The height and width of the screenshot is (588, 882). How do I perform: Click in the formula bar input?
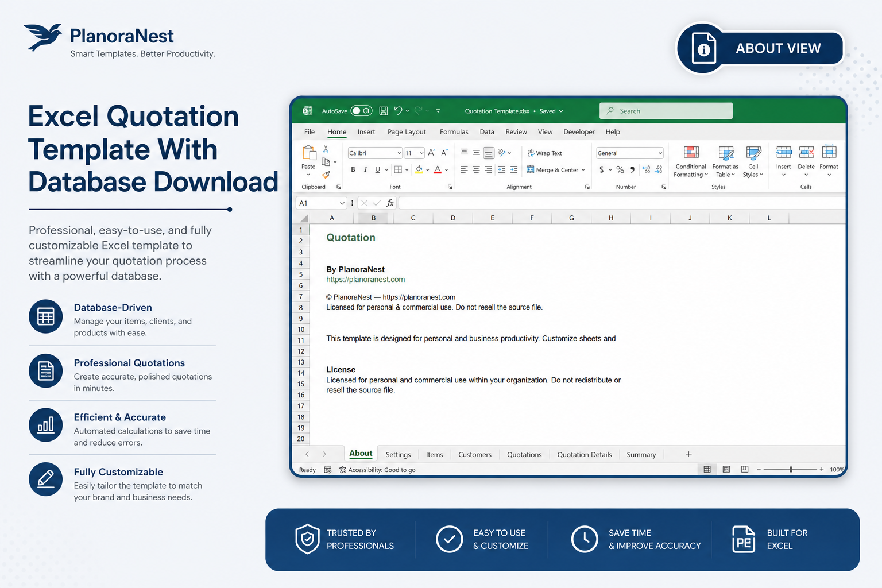pyautogui.click(x=622, y=203)
